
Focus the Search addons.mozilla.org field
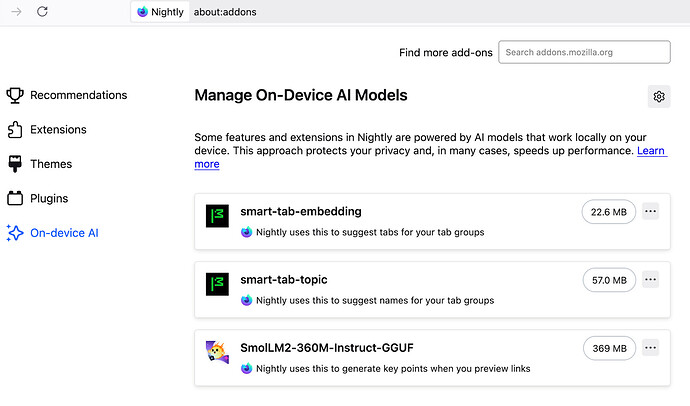coord(584,52)
